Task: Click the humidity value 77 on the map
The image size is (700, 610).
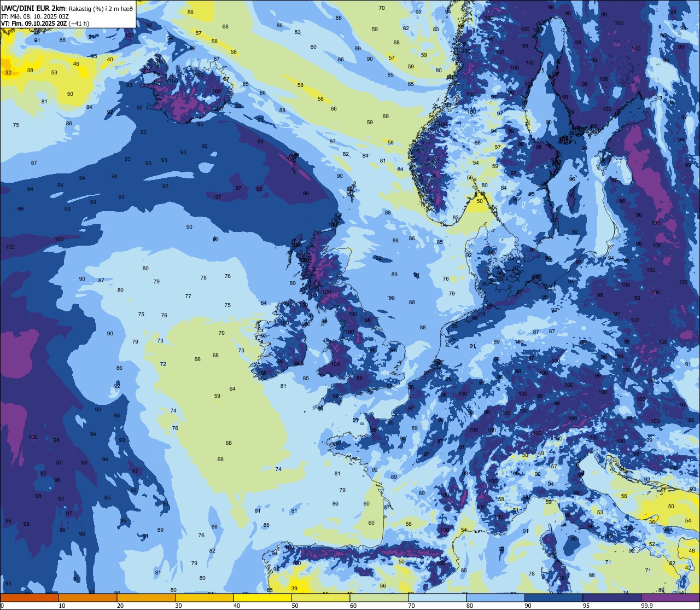Action: click(188, 296)
